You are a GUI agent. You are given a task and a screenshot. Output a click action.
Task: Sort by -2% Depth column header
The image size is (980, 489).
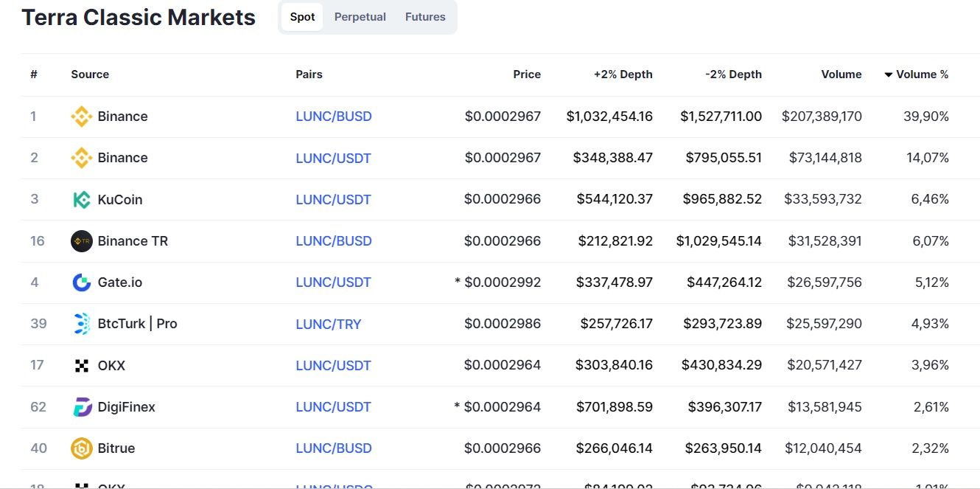click(733, 74)
